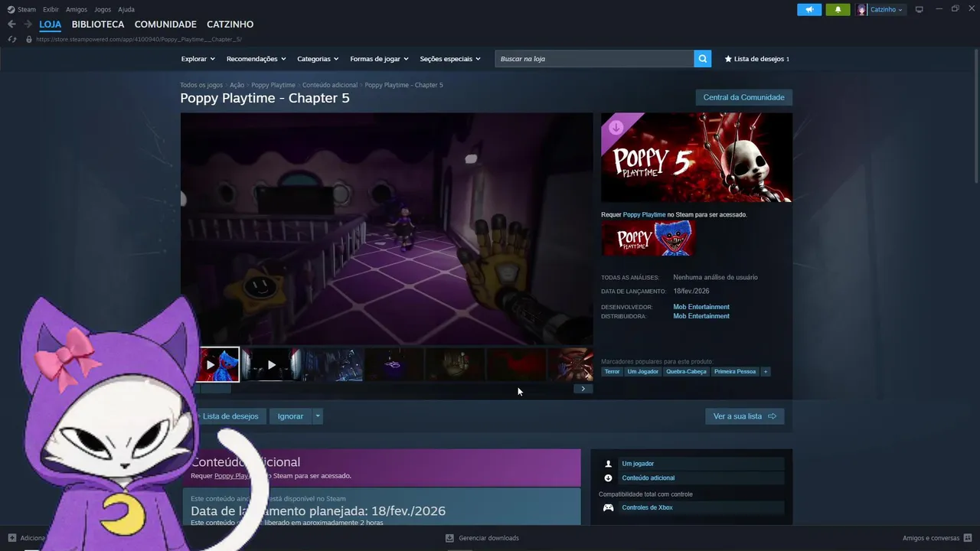Screen dimensions: 980x551
Task: Switch to the COMUNIDADE tab
Action: 165,24
